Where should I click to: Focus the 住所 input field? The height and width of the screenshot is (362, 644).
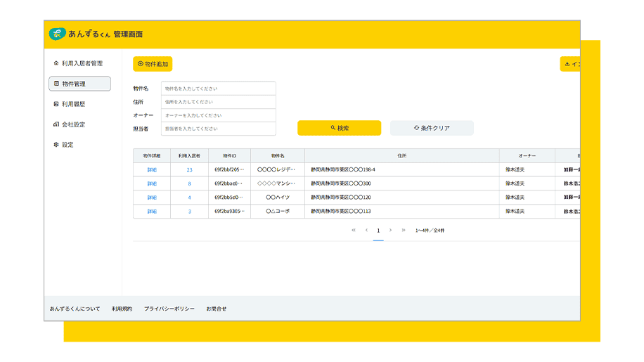click(x=219, y=102)
